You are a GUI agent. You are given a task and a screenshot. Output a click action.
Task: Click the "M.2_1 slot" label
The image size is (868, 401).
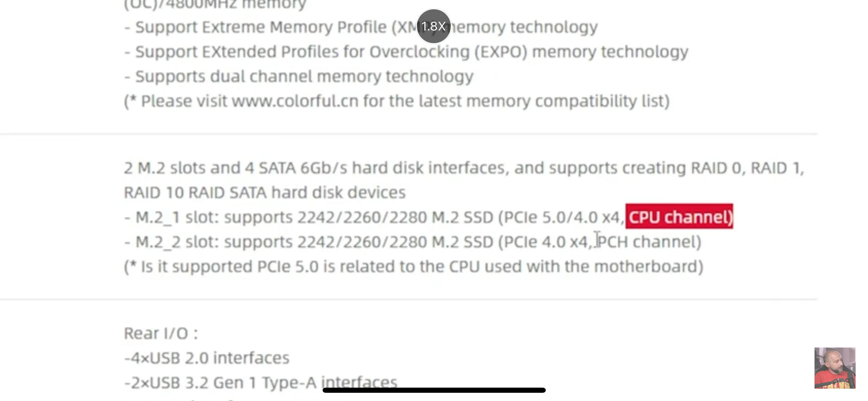[177, 217]
